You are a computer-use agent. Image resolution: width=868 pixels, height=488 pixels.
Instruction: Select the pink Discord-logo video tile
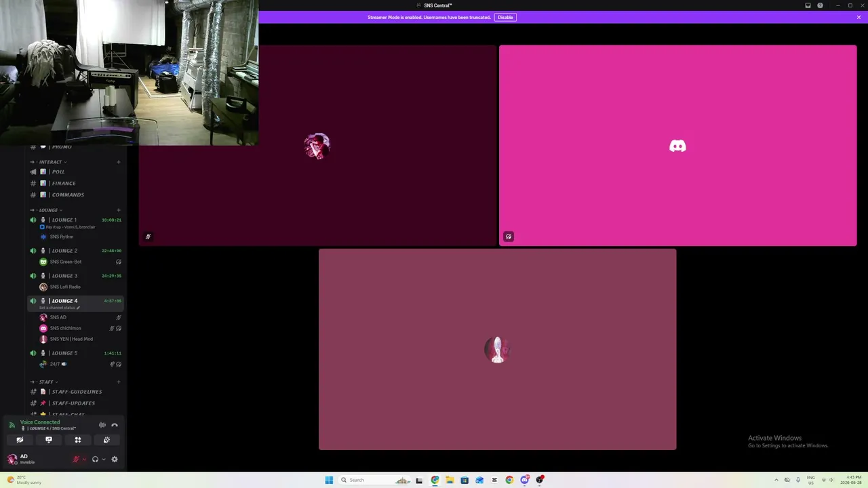pos(677,146)
